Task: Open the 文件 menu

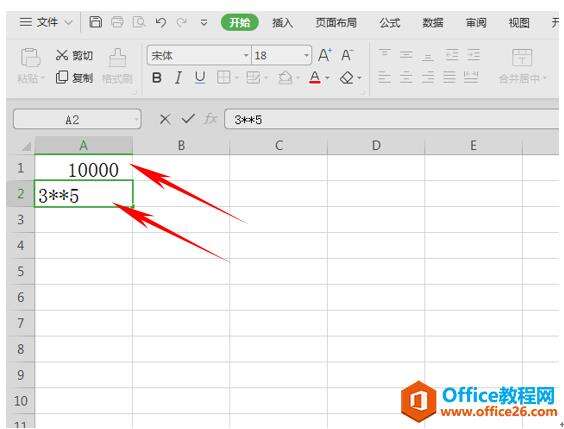Action: tap(39, 23)
